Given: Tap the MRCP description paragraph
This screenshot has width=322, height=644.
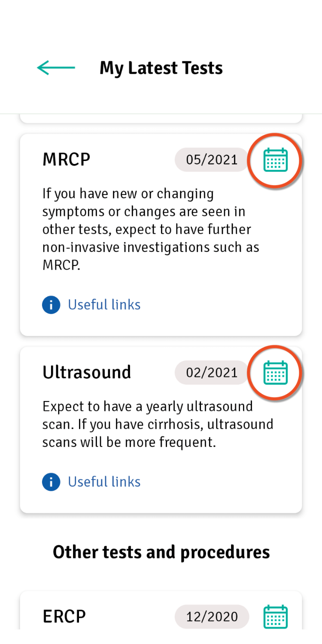Looking at the screenshot, I should pyautogui.click(x=151, y=229).
